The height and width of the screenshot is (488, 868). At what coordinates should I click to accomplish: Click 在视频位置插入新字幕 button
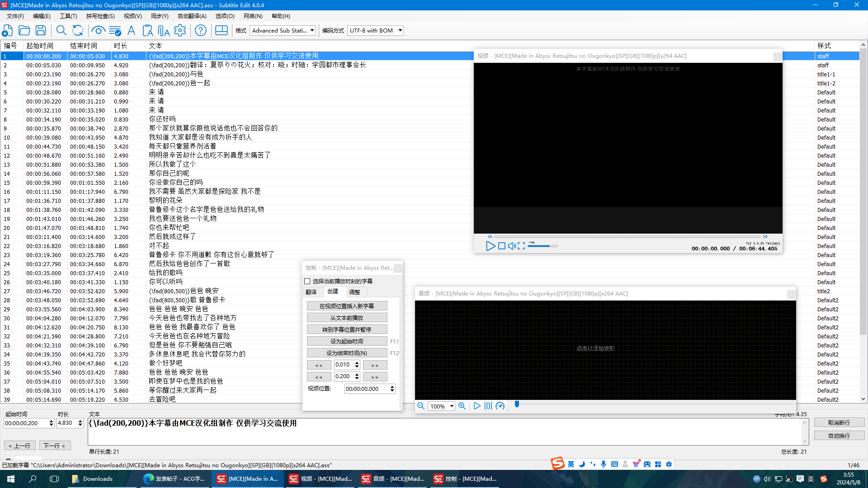point(347,306)
